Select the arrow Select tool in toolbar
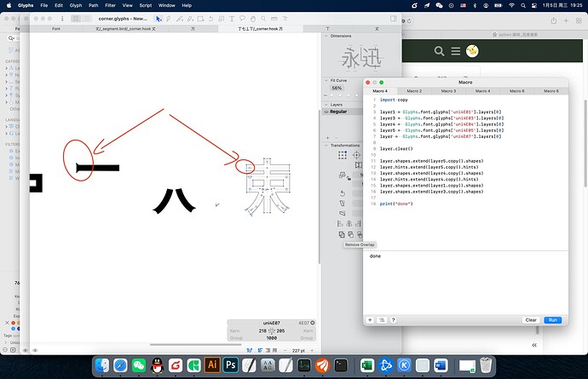Screen dimensions: 588x379 tap(159, 19)
